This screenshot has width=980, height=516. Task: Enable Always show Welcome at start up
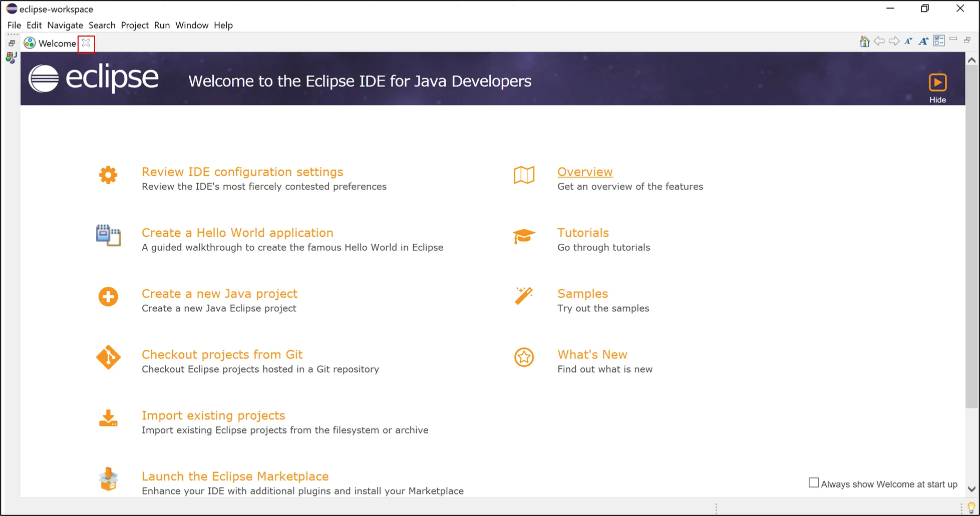click(x=814, y=483)
